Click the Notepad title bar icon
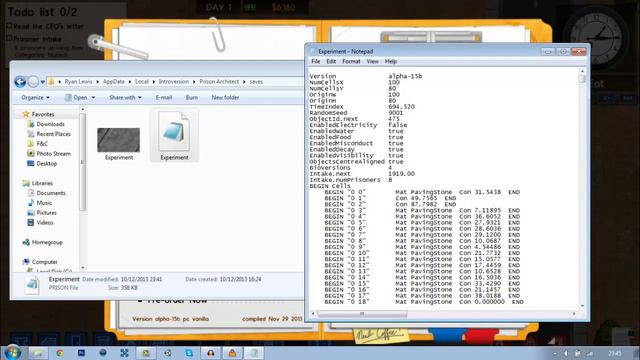This screenshot has width=640, height=360. 313,51
